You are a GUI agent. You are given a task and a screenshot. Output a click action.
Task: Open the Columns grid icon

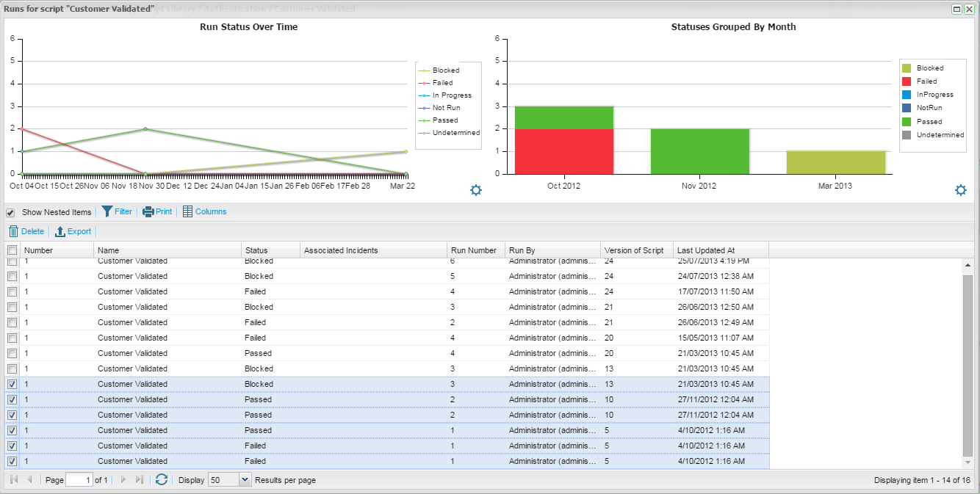pos(188,211)
